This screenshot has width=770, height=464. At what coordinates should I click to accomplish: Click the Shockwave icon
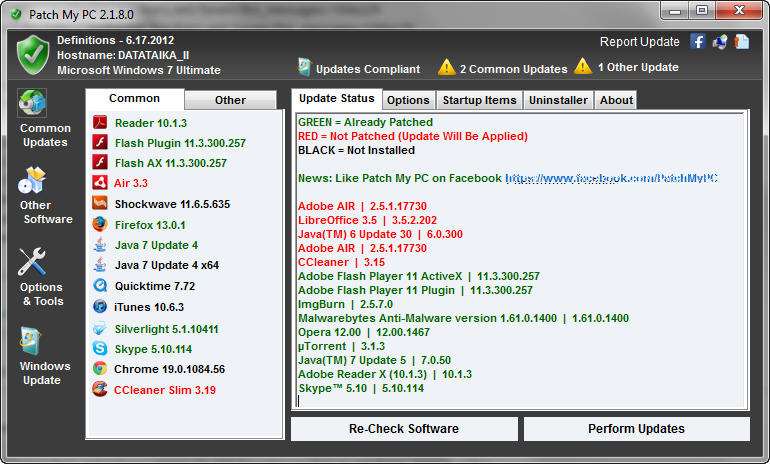click(100, 203)
